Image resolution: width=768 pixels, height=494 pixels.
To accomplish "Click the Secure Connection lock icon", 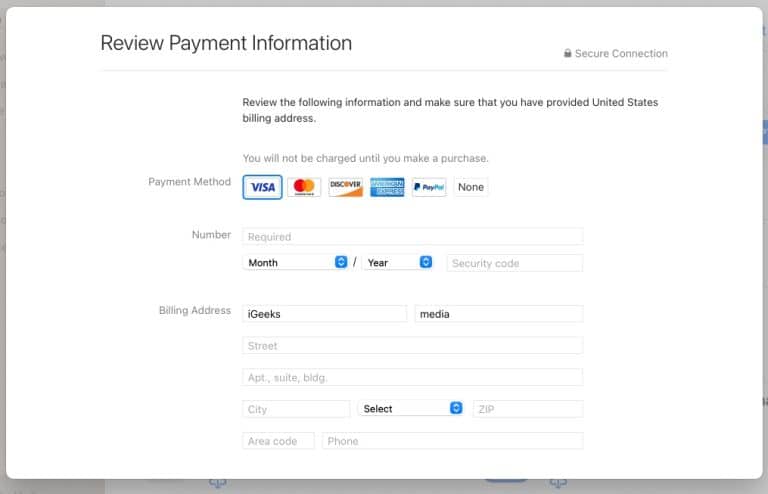I will coord(568,54).
